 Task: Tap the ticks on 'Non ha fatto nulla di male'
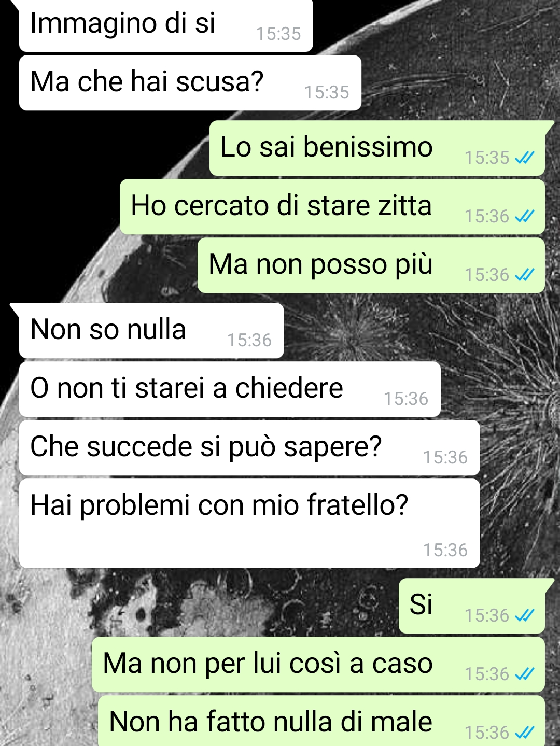point(524,733)
